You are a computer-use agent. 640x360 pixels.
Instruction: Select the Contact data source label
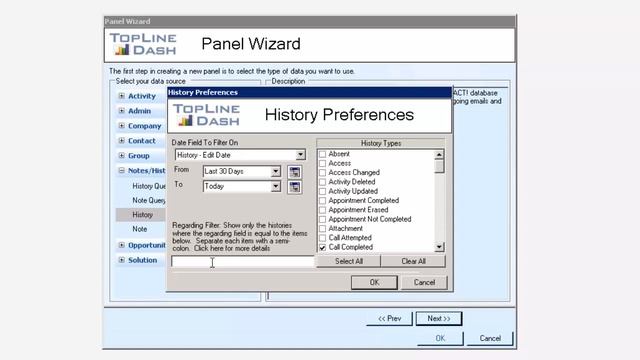(142, 141)
